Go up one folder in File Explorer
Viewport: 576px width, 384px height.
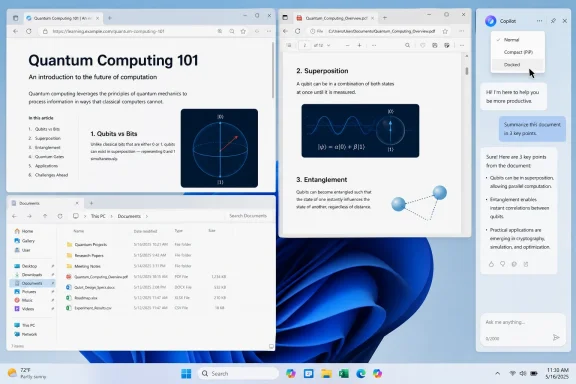[45, 216]
